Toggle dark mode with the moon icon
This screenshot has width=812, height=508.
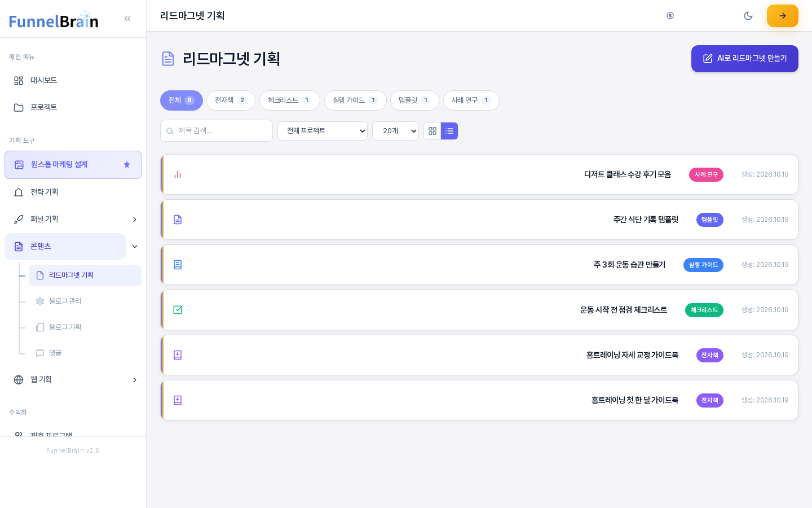click(748, 16)
